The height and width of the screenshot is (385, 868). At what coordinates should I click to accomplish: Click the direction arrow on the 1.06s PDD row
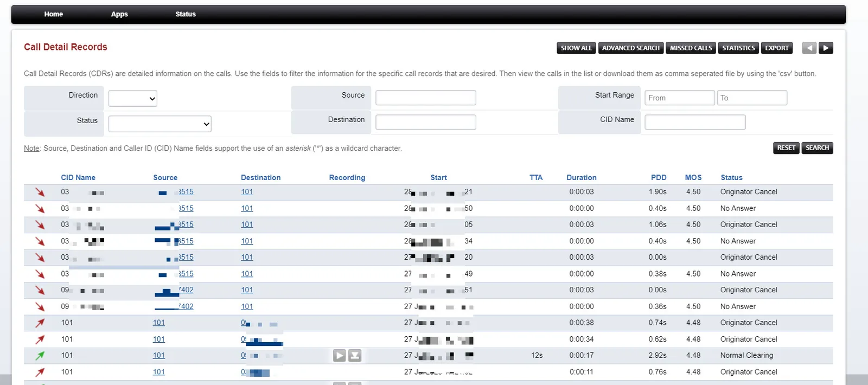coord(40,224)
